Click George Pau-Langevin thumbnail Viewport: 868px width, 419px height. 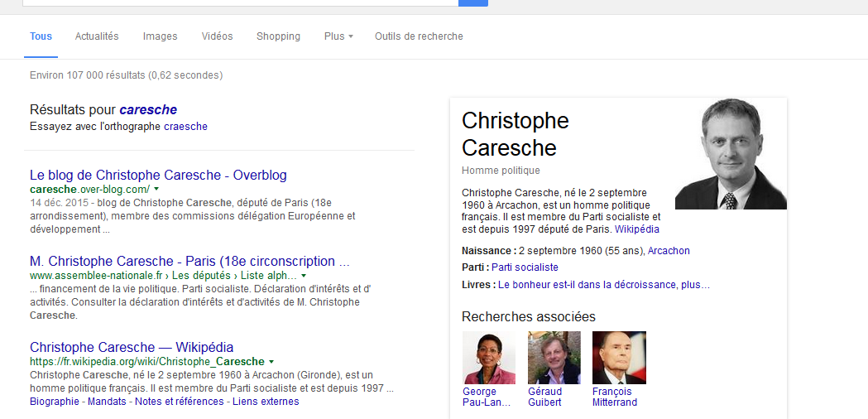(489, 358)
